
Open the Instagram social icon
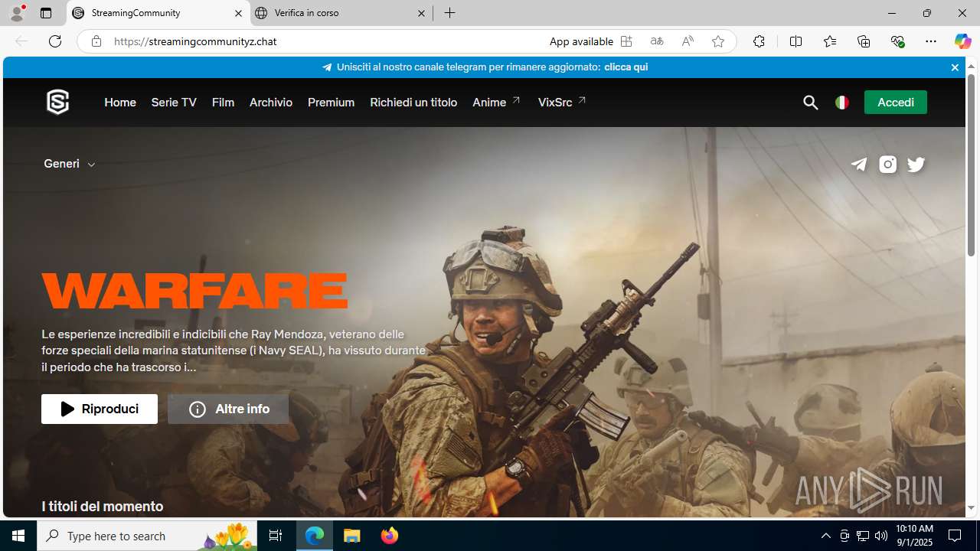887,165
